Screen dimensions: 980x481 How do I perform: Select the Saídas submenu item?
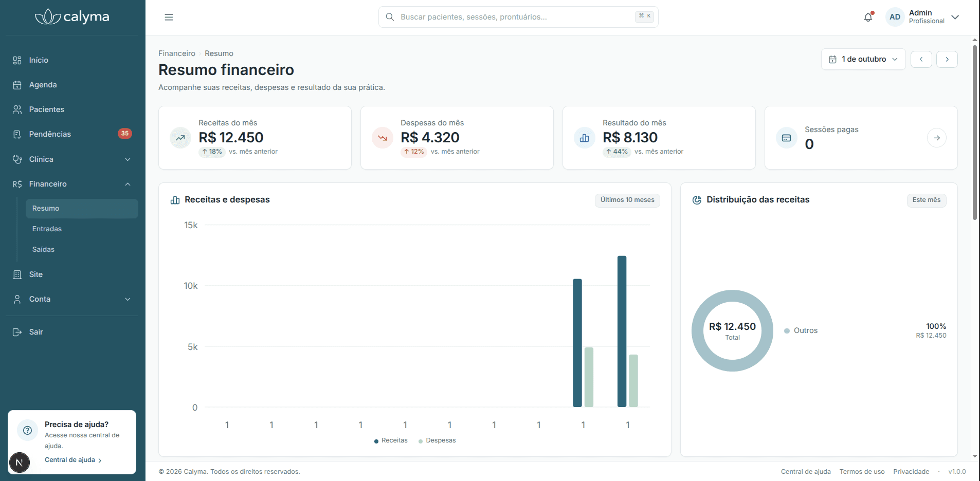click(x=82, y=250)
